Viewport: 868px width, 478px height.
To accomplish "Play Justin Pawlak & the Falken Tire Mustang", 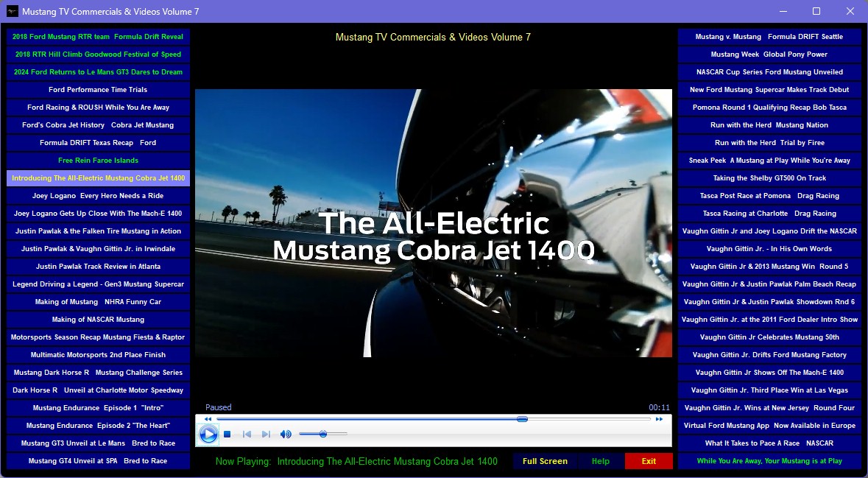I will click(98, 231).
